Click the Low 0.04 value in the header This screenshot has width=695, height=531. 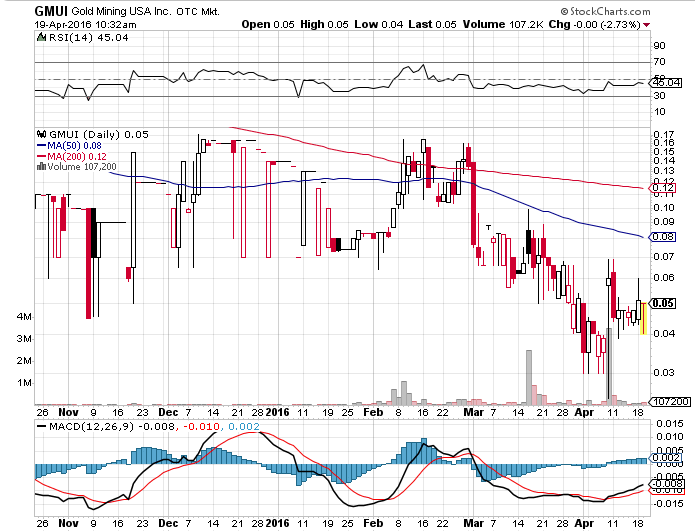tap(379, 24)
